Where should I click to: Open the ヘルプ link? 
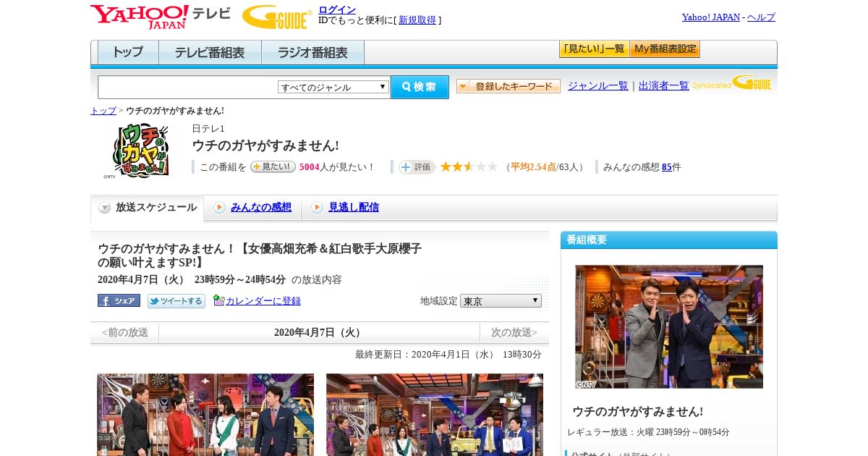click(x=761, y=17)
